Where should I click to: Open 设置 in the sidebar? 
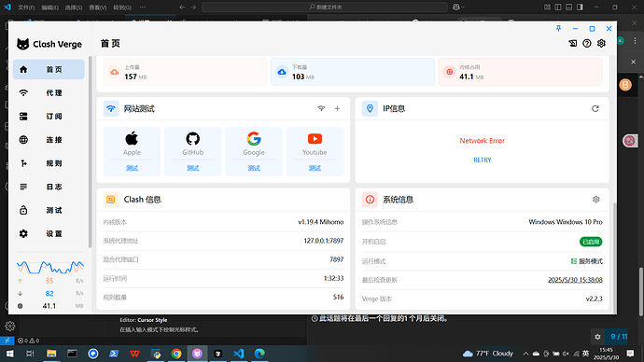click(49, 233)
